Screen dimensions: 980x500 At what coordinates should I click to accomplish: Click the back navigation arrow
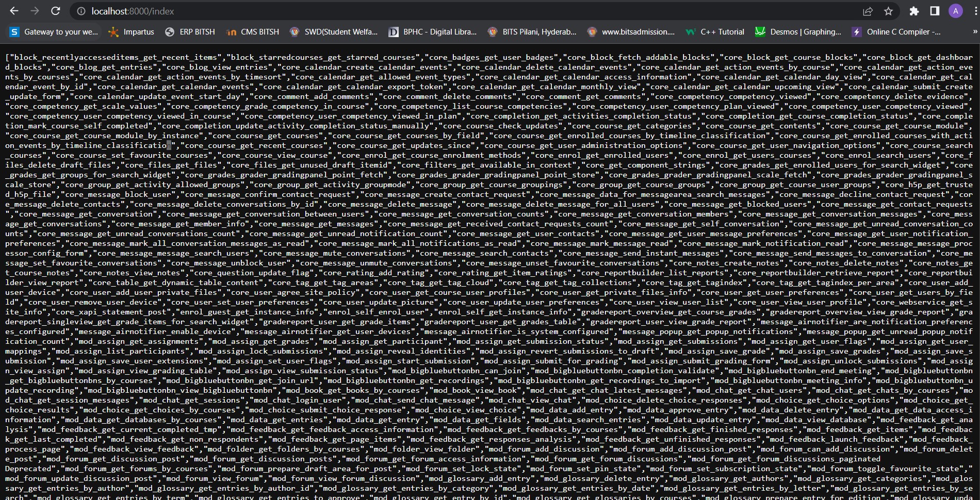(x=14, y=11)
